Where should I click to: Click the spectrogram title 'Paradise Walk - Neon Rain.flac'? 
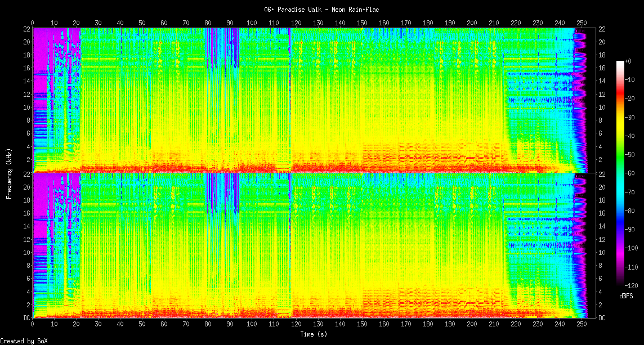pos(321,10)
